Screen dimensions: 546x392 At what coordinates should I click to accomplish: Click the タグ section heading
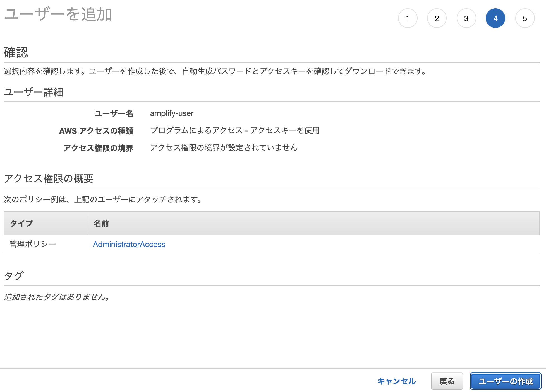point(13,275)
